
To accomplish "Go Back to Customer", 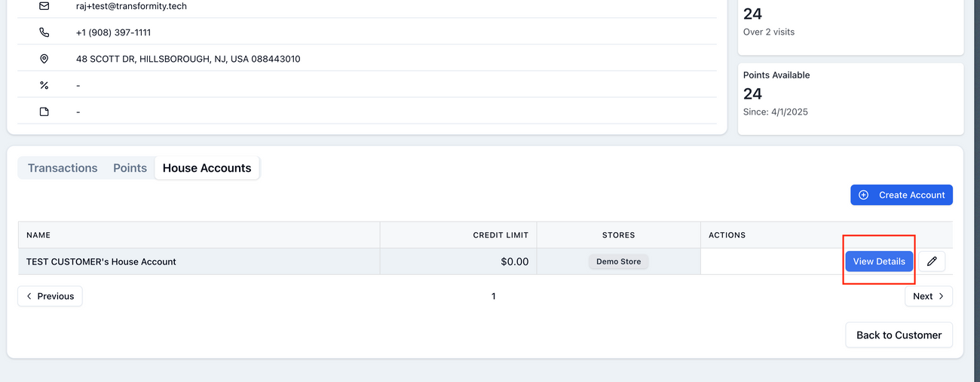I will coord(899,335).
